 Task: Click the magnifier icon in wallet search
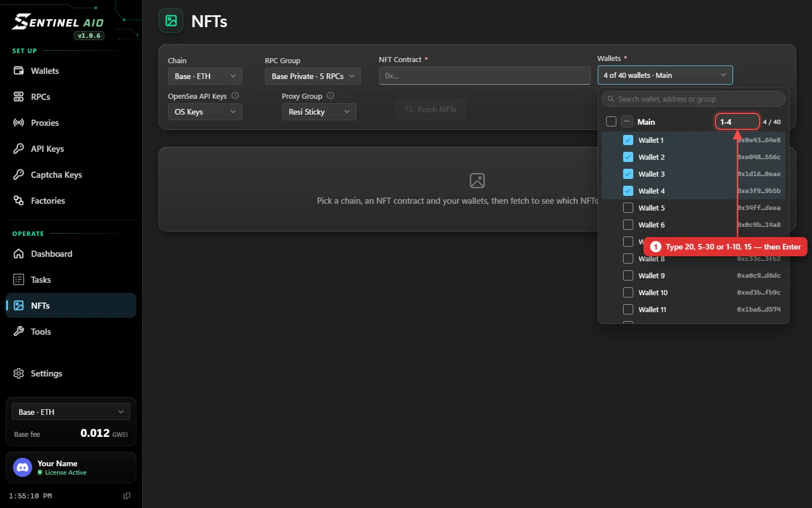(x=611, y=99)
